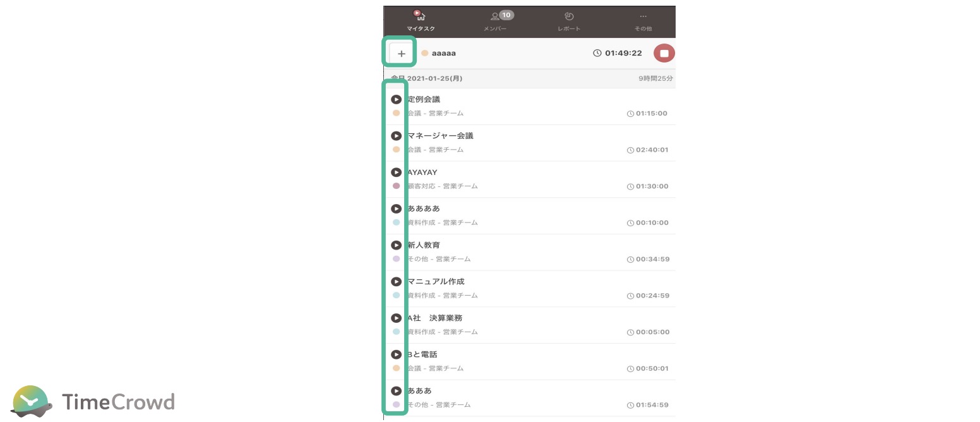Open the マイタスク tab
The height and width of the screenshot is (422, 980).
pos(421,21)
